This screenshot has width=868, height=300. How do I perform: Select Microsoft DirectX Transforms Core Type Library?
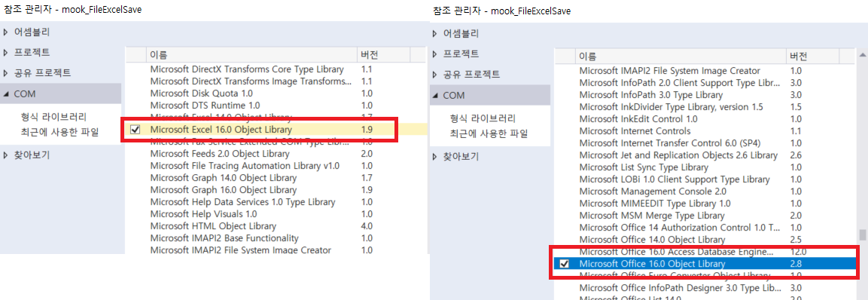click(247, 69)
